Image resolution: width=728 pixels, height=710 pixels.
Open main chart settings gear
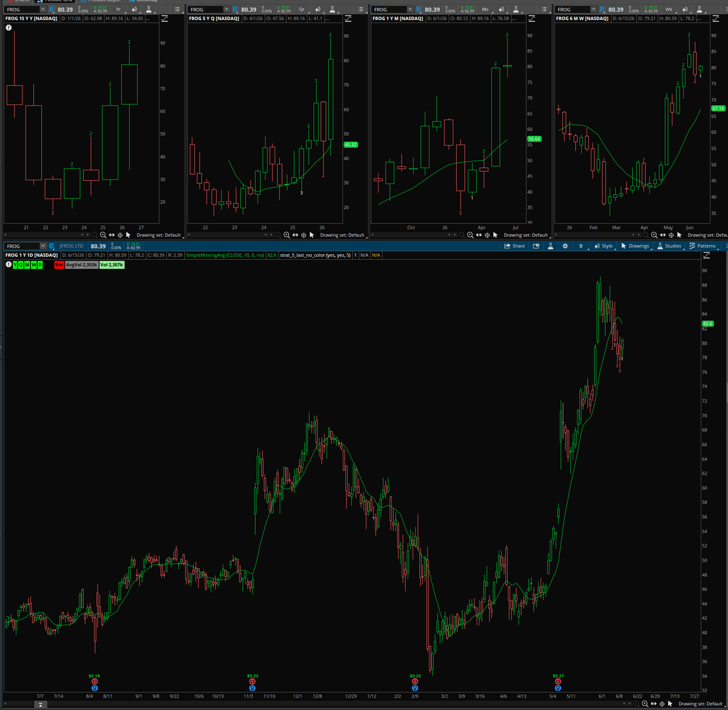coord(565,246)
